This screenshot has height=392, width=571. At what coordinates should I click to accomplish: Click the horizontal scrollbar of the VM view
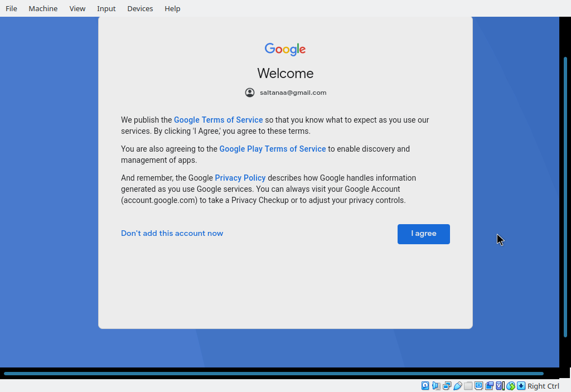[273, 374]
